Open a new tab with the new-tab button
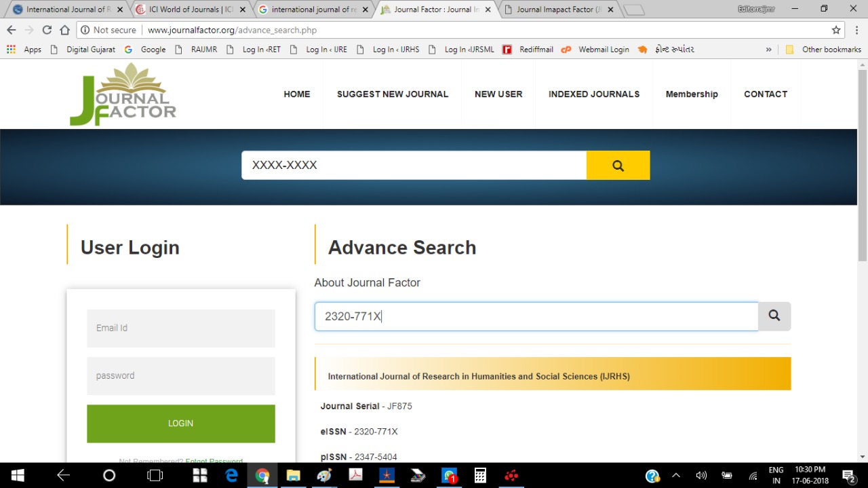Image resolution: width=868 pixels, height=488 pixels. click(633, 10)
